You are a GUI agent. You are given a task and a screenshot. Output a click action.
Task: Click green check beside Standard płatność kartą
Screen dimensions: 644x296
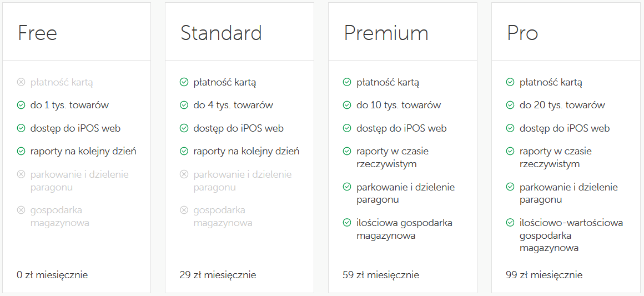184,83
